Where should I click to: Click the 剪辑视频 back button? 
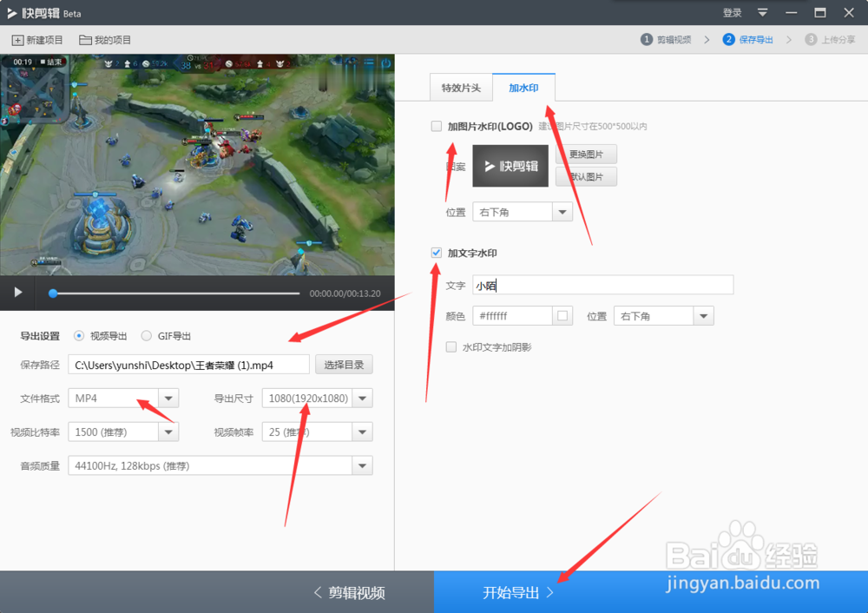click(349, 592)
